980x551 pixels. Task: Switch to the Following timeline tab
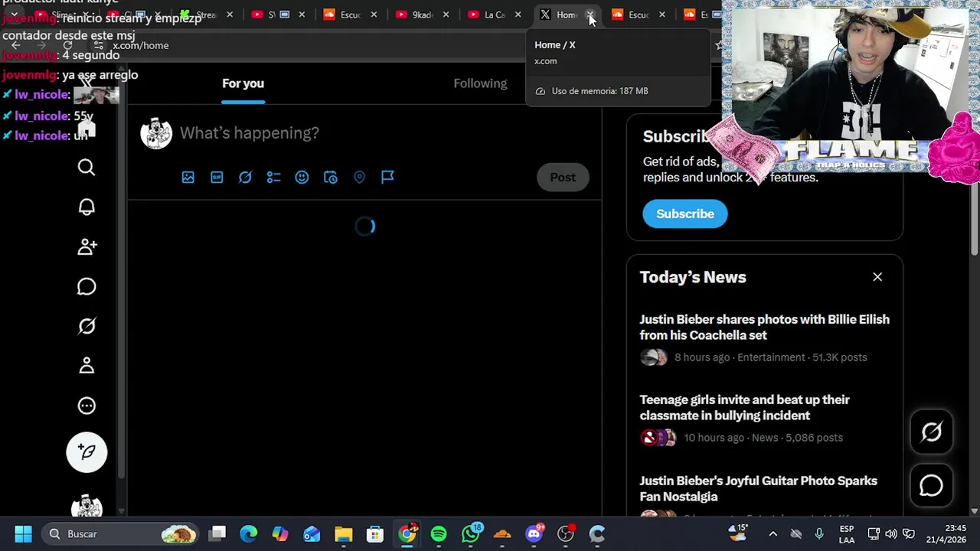pos(480,83)
